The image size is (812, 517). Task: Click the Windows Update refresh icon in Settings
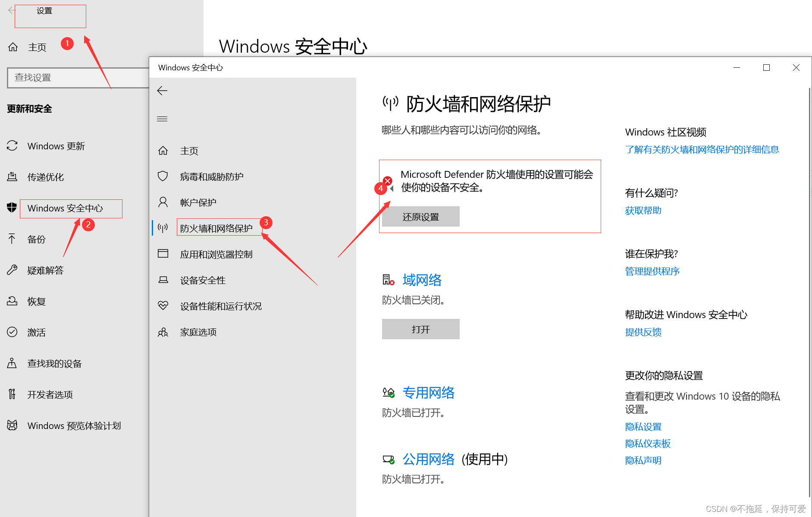12,146
